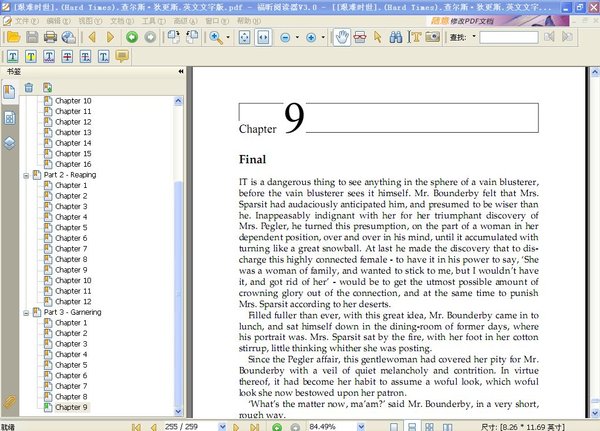Click the green Previous View button in top toolbar
Viewport: 600px width, 431px height.
pos(132,37)
